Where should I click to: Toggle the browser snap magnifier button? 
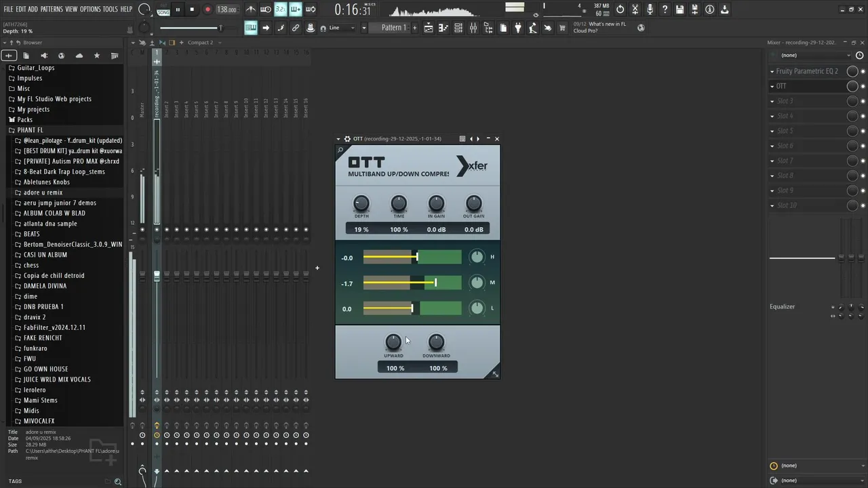[x=118, y=481]
